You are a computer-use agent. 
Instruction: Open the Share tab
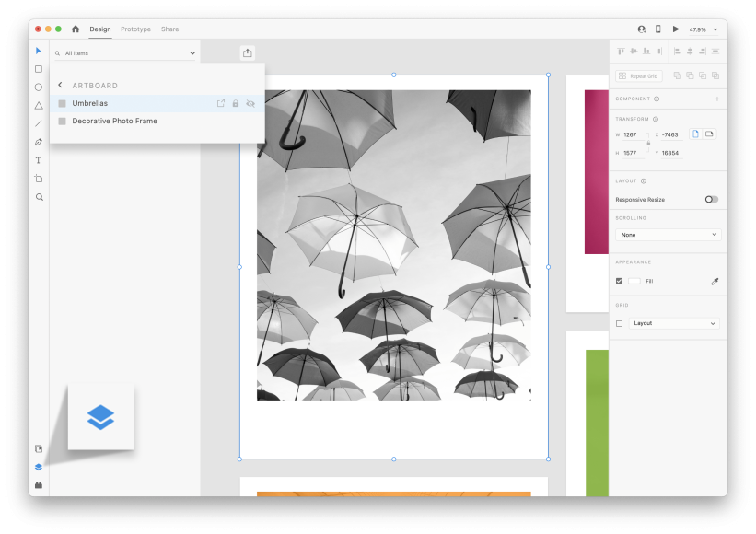(169, 29)
